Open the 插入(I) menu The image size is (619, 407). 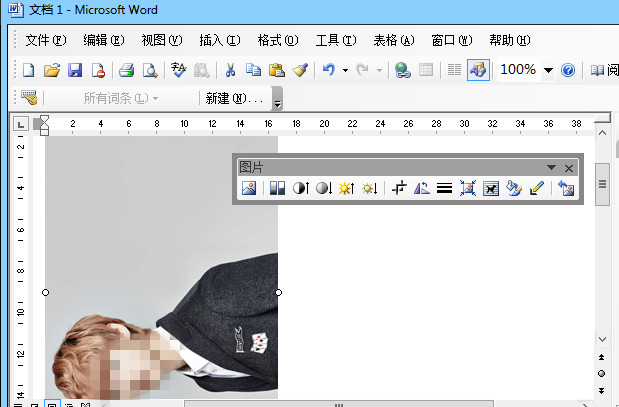(220, 41)
